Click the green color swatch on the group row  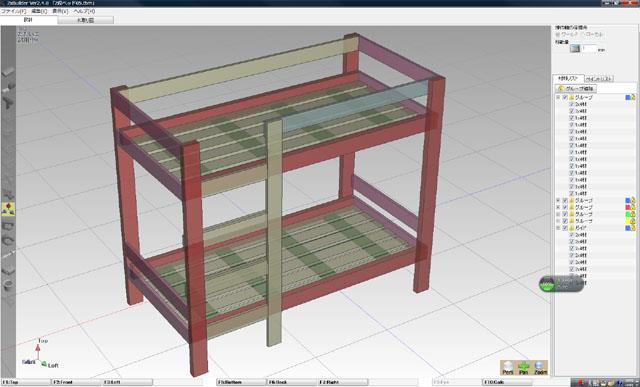point(628,214)
